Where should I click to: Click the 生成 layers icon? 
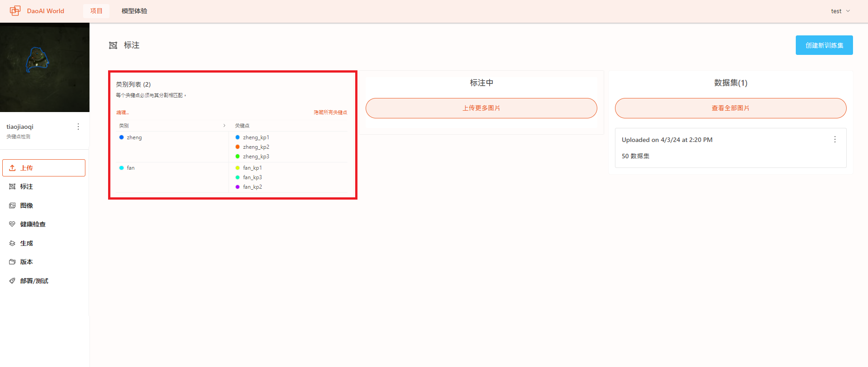[x=12, y=243]
